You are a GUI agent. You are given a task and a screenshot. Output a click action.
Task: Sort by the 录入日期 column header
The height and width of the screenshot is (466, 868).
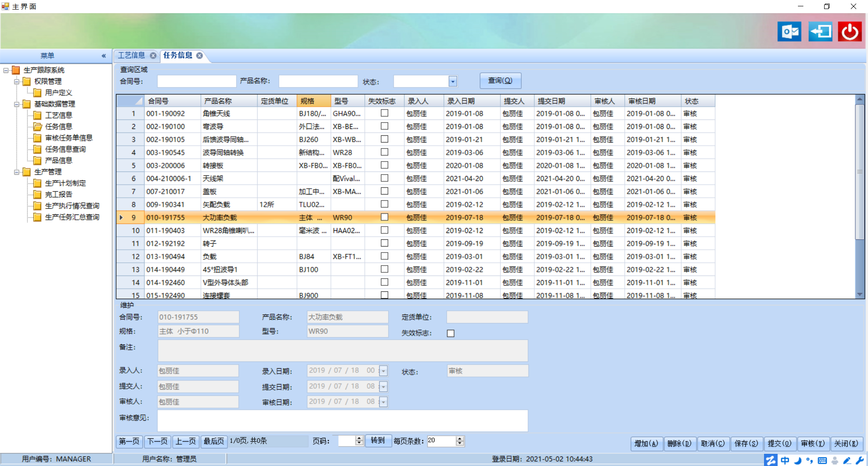point(472,101)
